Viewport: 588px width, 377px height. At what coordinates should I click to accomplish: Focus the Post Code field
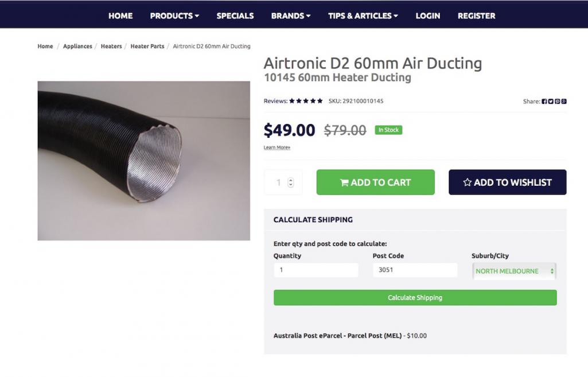pyautogui.click(x=415, y=270)
